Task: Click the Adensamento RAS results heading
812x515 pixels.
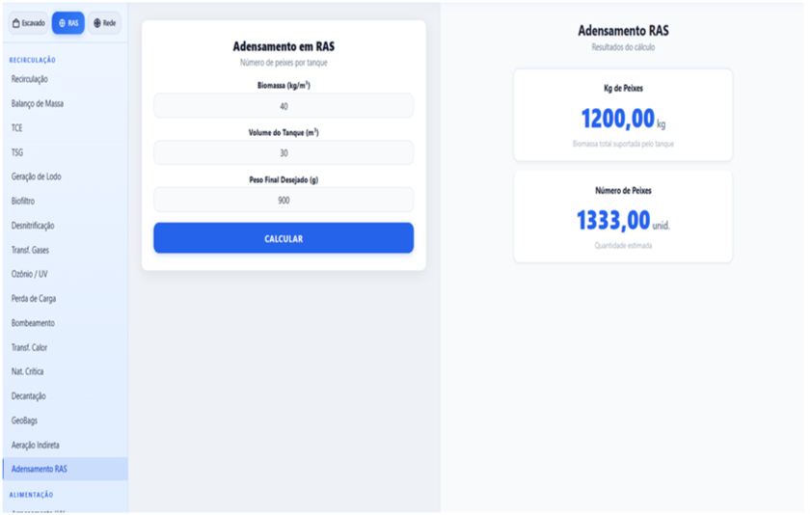Action: click(623, 31)
